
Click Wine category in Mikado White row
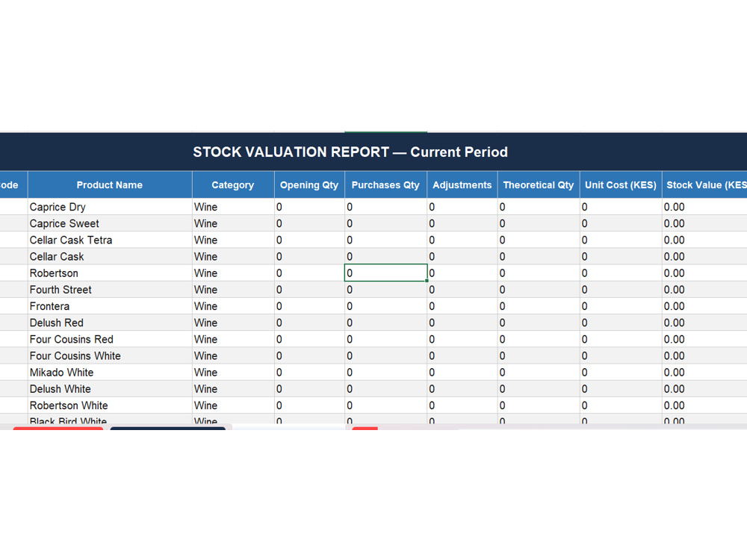(233, 373)
